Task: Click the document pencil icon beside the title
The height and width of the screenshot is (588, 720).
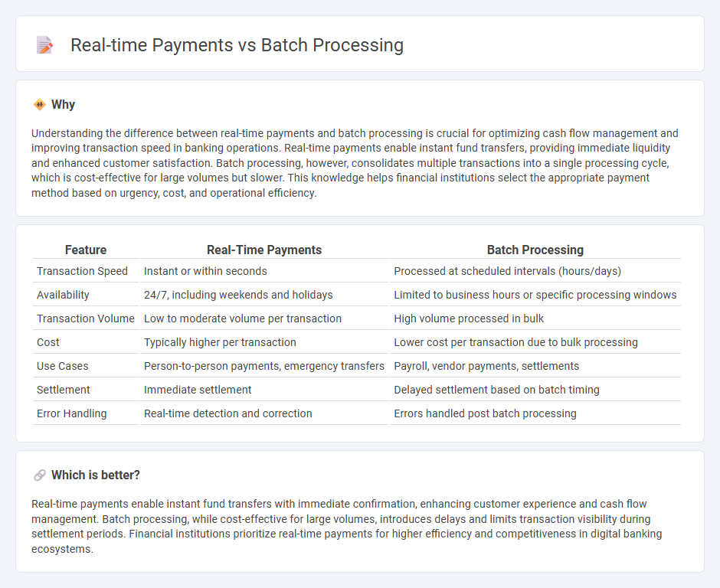Action: [x=44, y=45]
